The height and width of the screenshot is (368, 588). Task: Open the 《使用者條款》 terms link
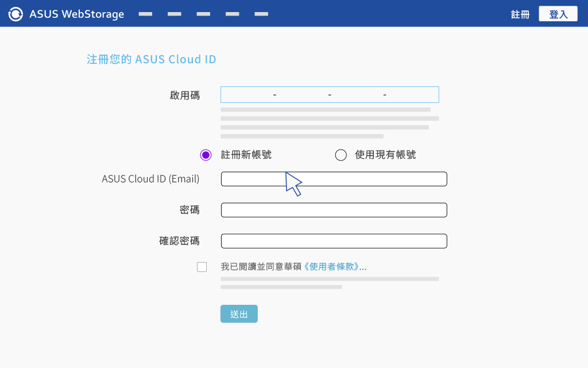pos(330,267)
